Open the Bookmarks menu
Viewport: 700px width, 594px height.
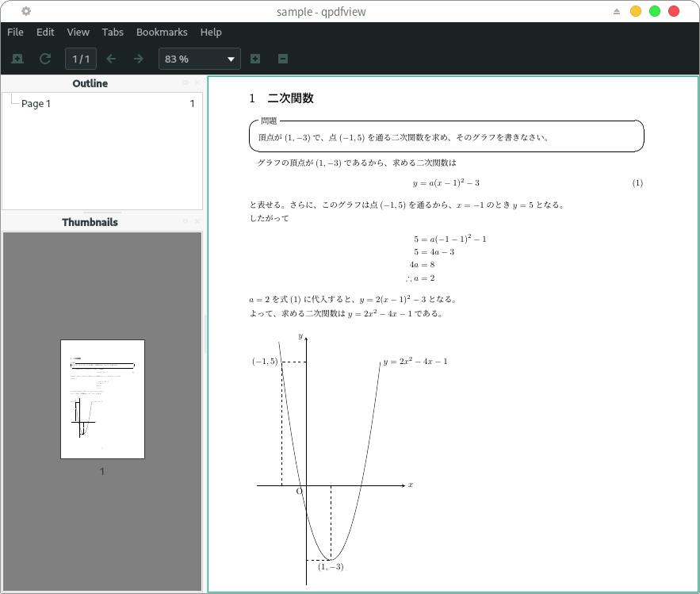point(162,33)
